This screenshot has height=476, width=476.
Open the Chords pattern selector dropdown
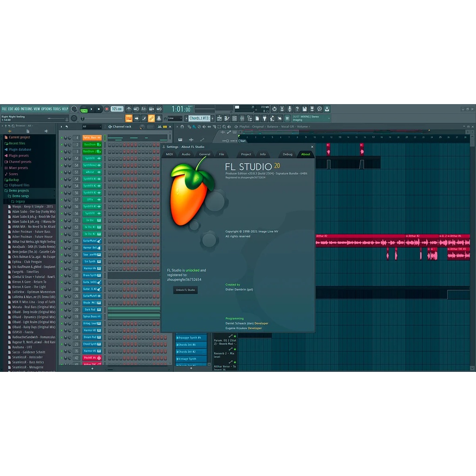199,119
